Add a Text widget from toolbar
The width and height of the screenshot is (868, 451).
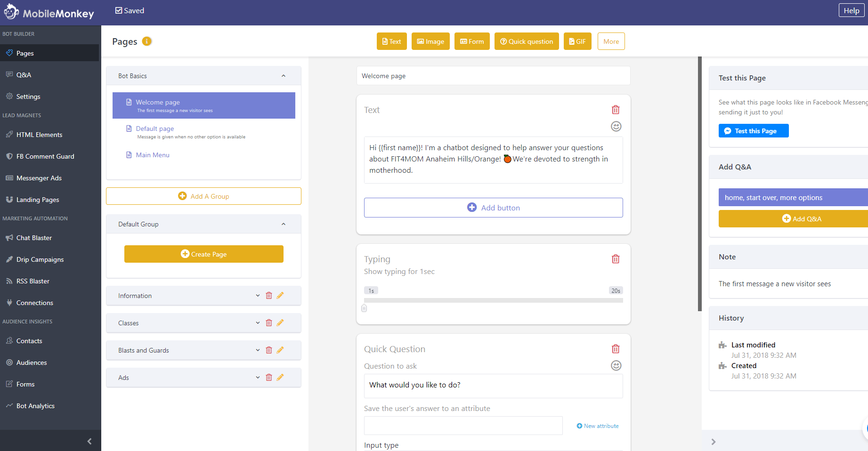(391, 41)
